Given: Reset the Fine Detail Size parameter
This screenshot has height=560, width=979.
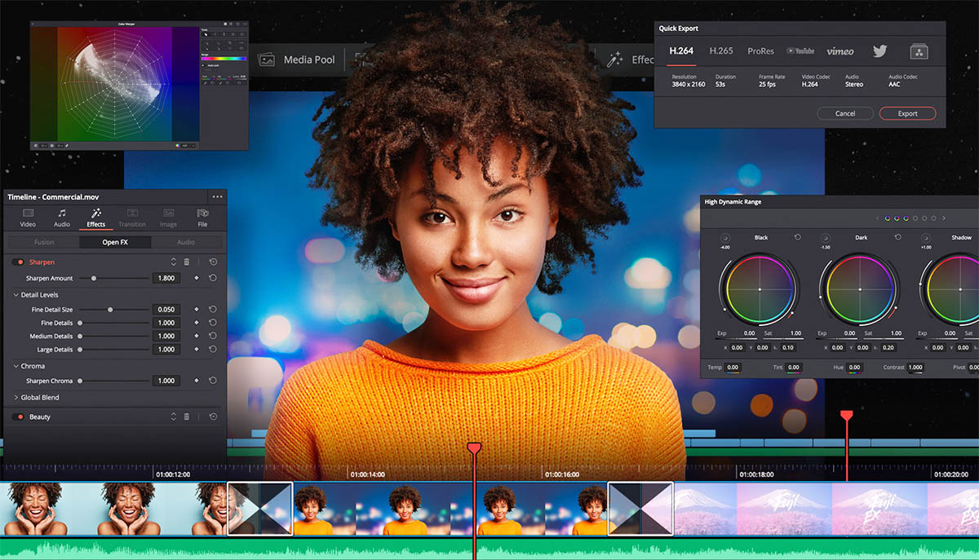Looking at the screenshot, I should tap(213, 310).
